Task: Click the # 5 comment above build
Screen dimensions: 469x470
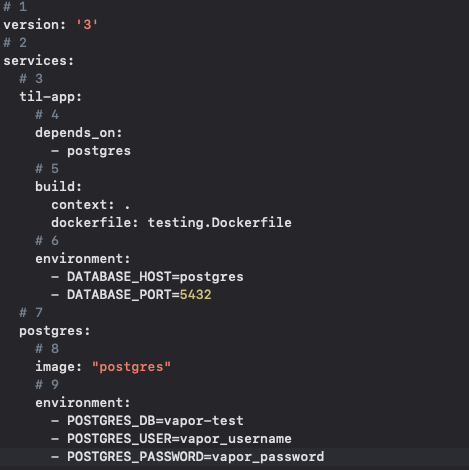Action: pos(47,169)
